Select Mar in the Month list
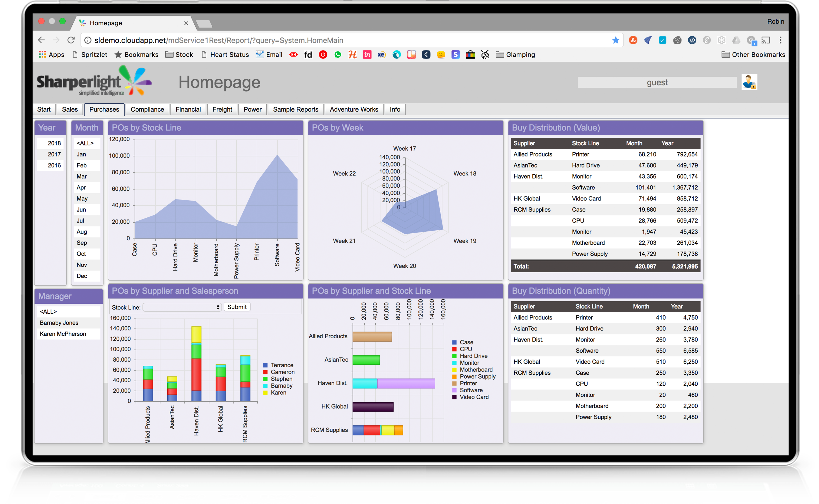This screenshot has width=819, height=504. point(87,176)
